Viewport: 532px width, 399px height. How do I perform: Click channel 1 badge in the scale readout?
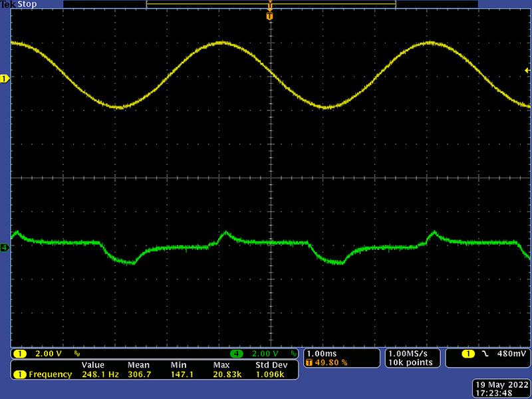19,353
